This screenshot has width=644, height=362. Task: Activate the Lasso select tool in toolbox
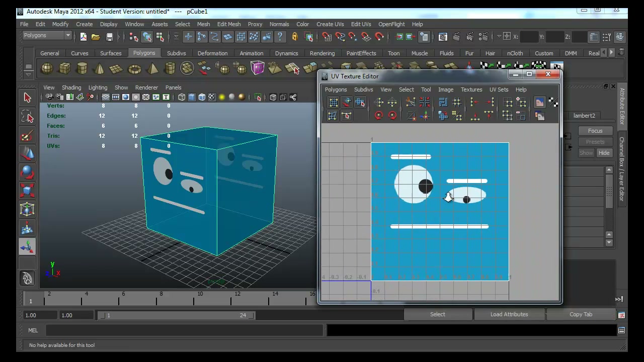click(x=27, y=117)
